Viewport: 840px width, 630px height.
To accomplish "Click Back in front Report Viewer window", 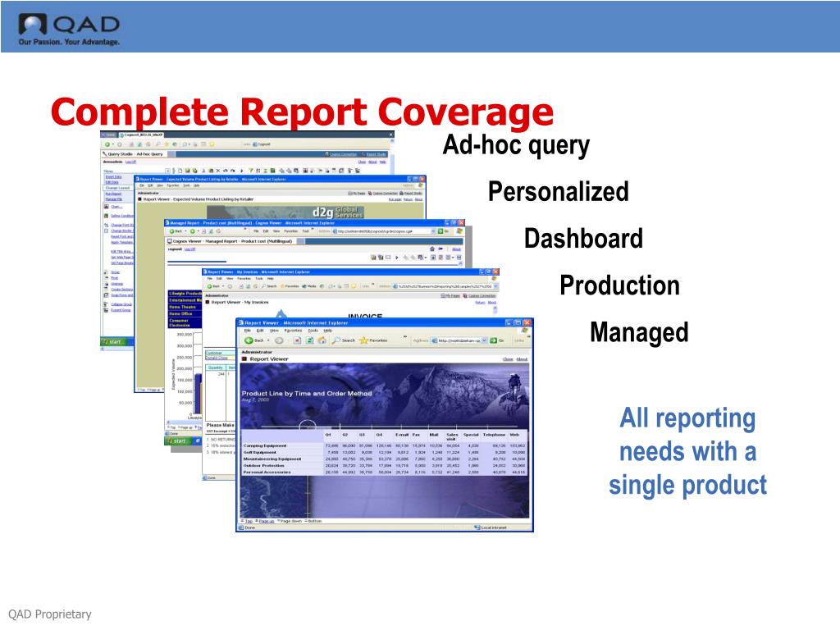I will point(256,340).
